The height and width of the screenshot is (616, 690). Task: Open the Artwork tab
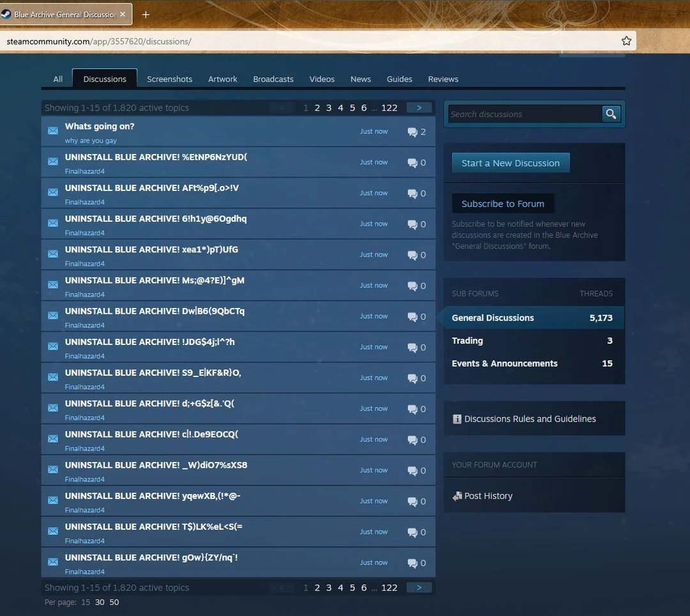click(223, 79)
